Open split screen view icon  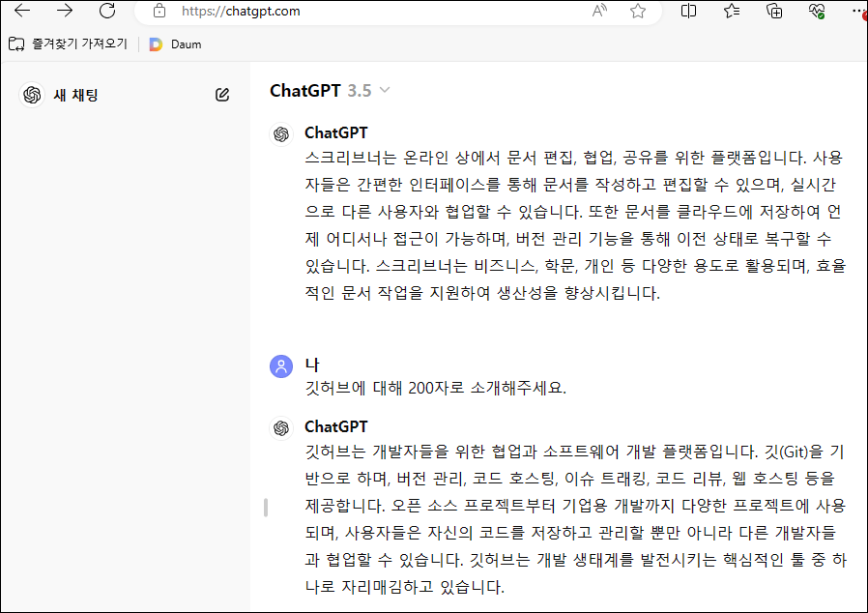(688, 11)
